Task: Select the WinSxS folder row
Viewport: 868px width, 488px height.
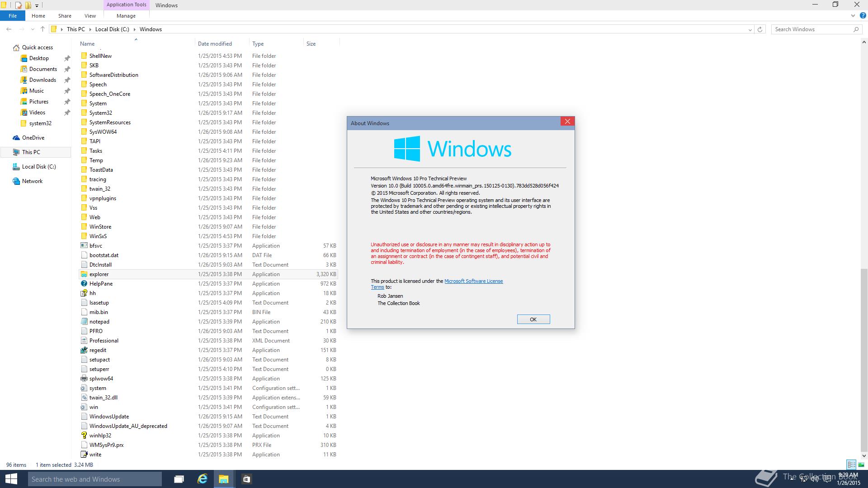Action: 208,236
